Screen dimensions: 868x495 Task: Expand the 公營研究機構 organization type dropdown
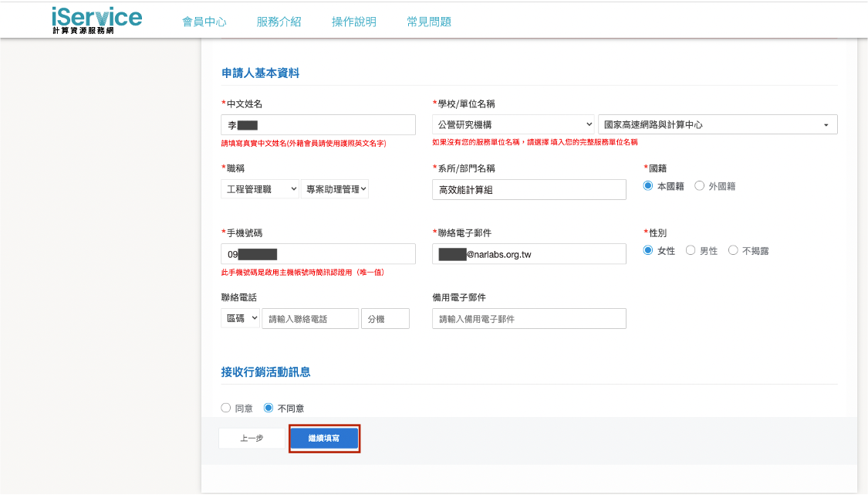click(x=512, y=124)
